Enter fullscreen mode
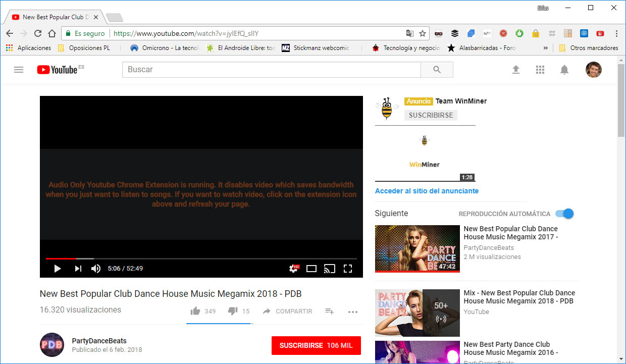This screenshot has width=626, height=364. 348,268
